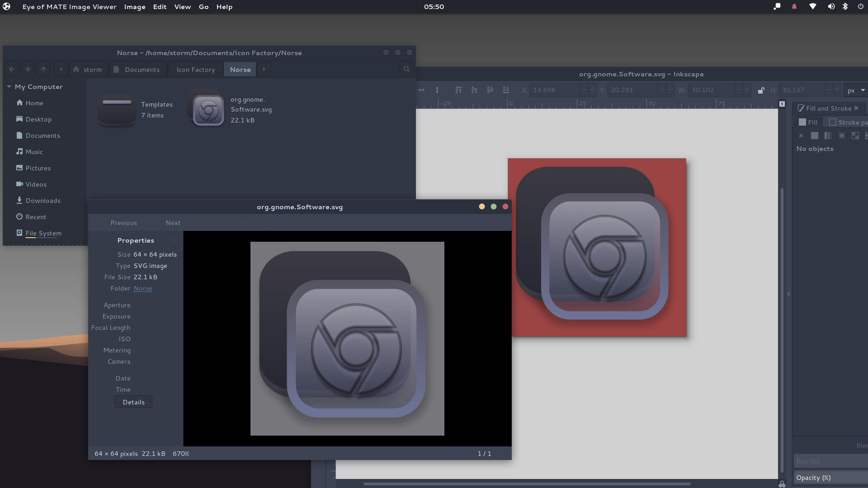Go up one folder in file manager
This screenshot has width=868, height=488.
pos(43,69)
